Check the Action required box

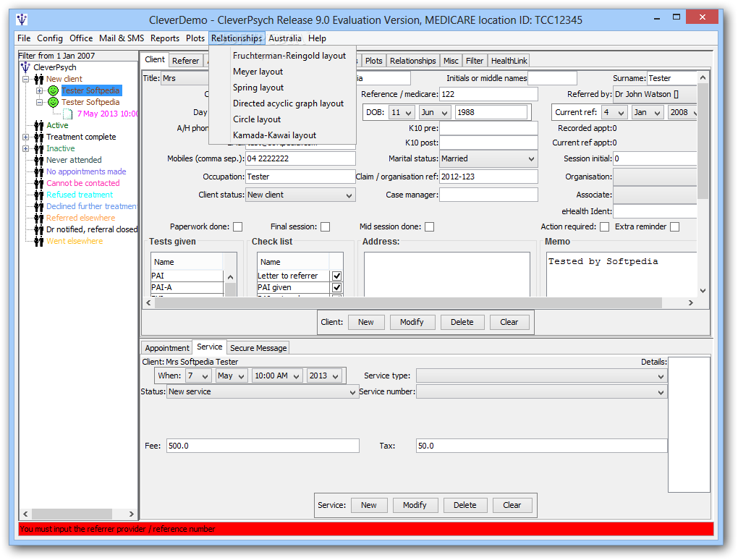(605, 227)
